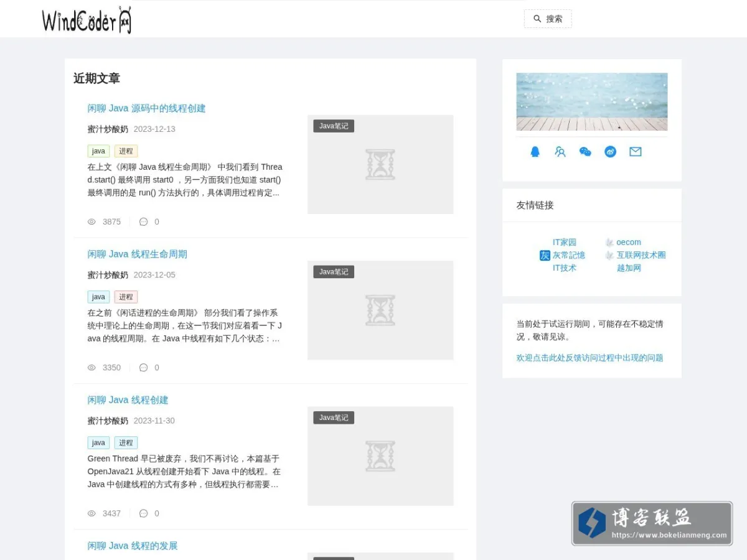747x560 pixels.
Task: Click the 互联网技术圈 favicon icon
Action: click(x=609, y=255)
